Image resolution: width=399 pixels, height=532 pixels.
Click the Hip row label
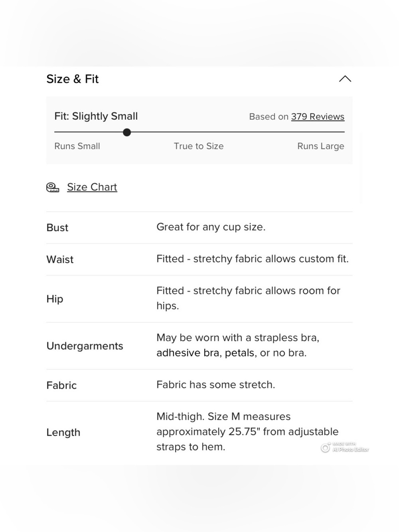click(x=55, y=299)
